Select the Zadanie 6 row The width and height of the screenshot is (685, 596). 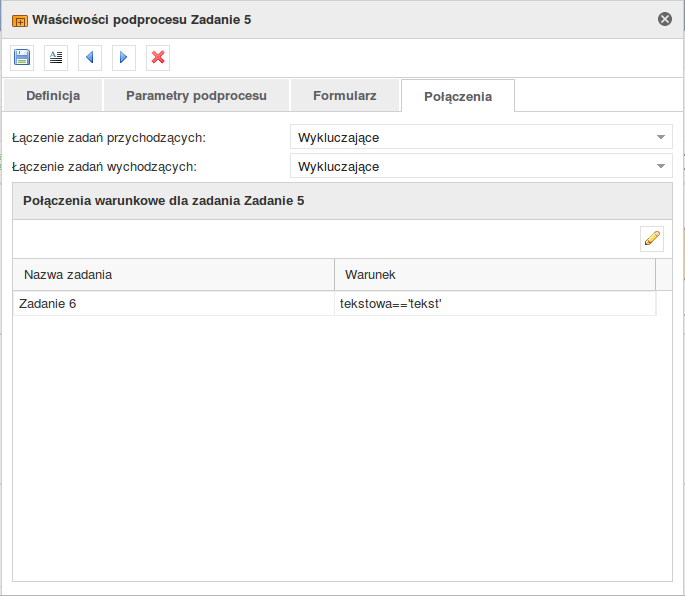(x=335, y=304)
